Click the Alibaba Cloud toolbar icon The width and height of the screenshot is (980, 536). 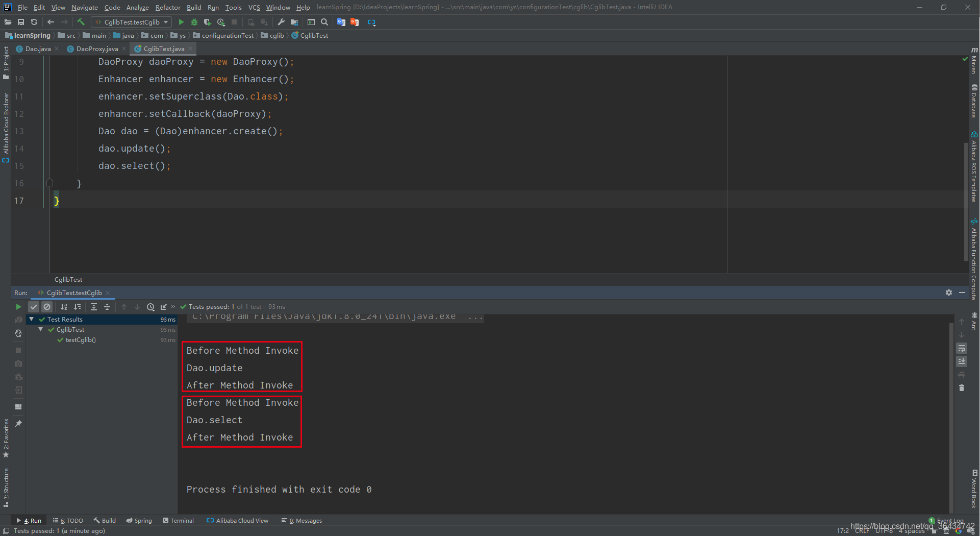coord(371,22)
